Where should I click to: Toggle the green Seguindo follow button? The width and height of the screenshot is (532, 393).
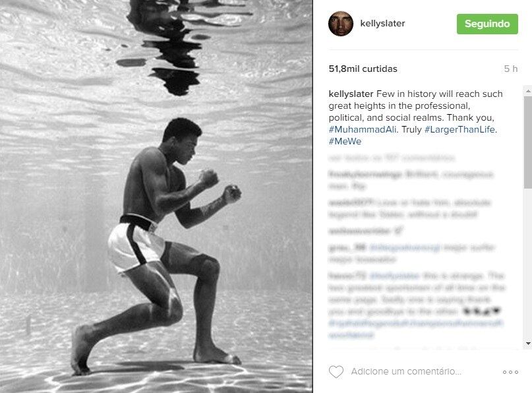click(487, 24)
